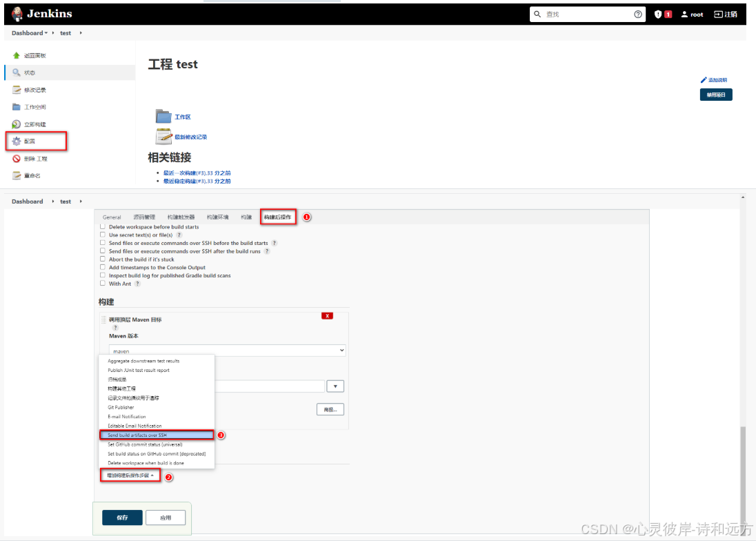Viewport: 756px width, 541px height.
Task: Switch to the 源码管理 tab
Action: 145,217
